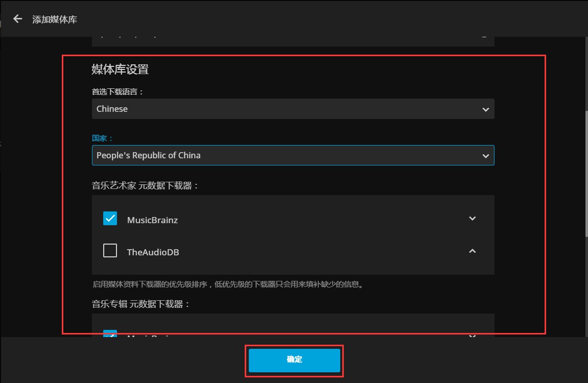The image size is (588, 383).
Task: Move TheAudioDB up with its chevron arrow
Action: 472,251
